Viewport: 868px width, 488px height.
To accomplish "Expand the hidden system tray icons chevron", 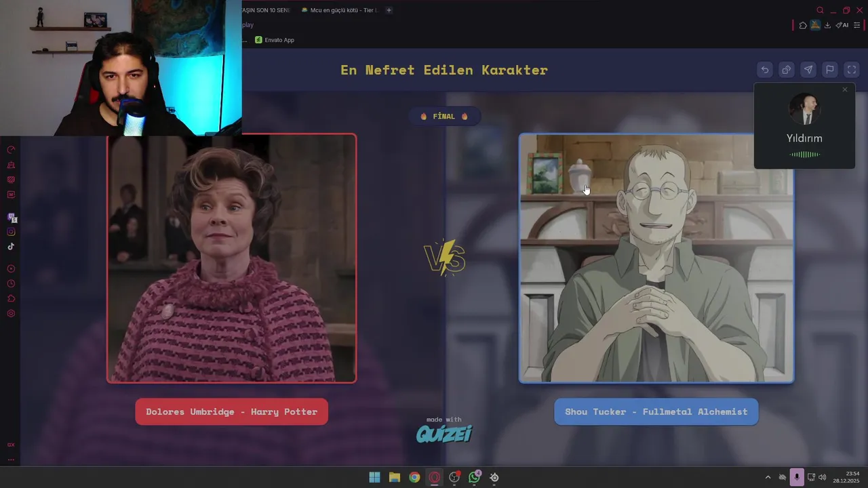I will tap(768, 477).
